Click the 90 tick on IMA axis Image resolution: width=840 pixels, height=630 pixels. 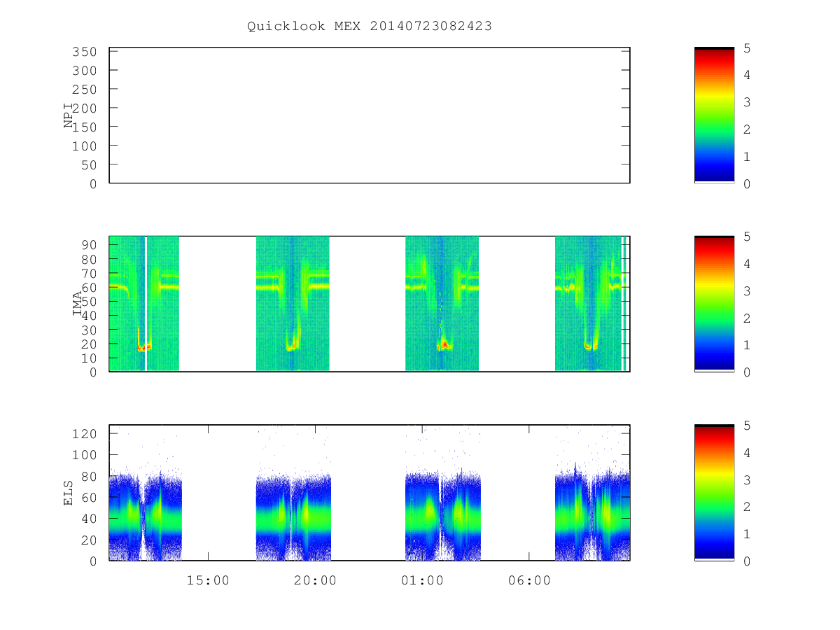point(89,245)
